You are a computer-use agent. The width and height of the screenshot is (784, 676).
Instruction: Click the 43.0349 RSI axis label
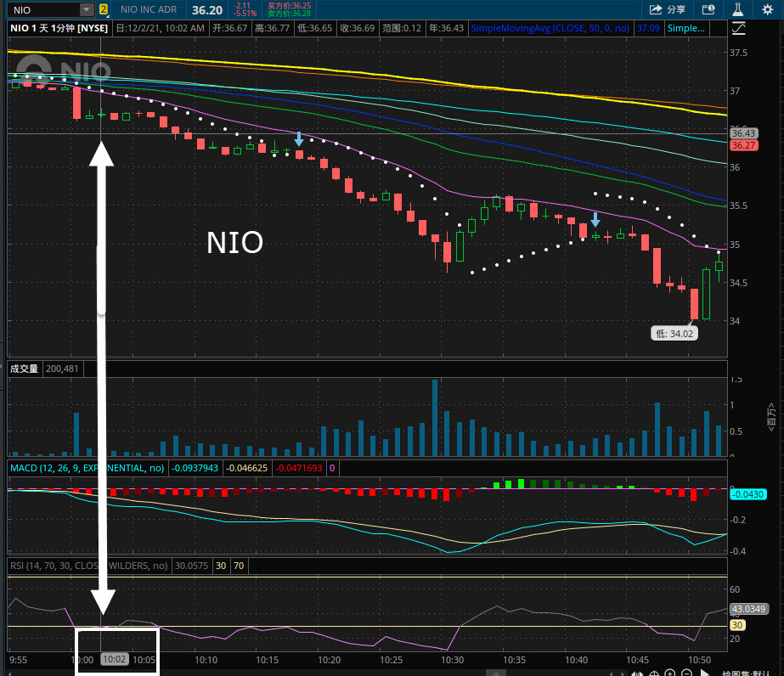click(x=748, y=609)
